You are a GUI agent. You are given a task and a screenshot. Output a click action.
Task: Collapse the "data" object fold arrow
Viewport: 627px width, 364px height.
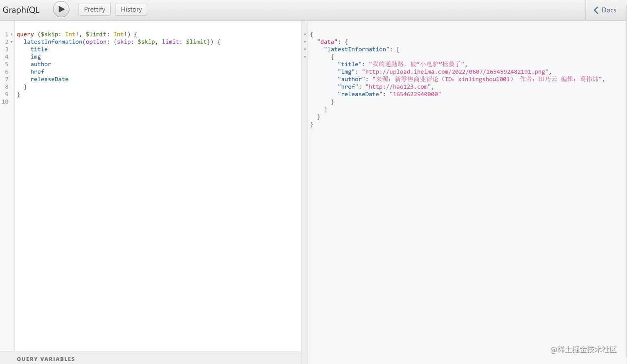coord(305,42)
